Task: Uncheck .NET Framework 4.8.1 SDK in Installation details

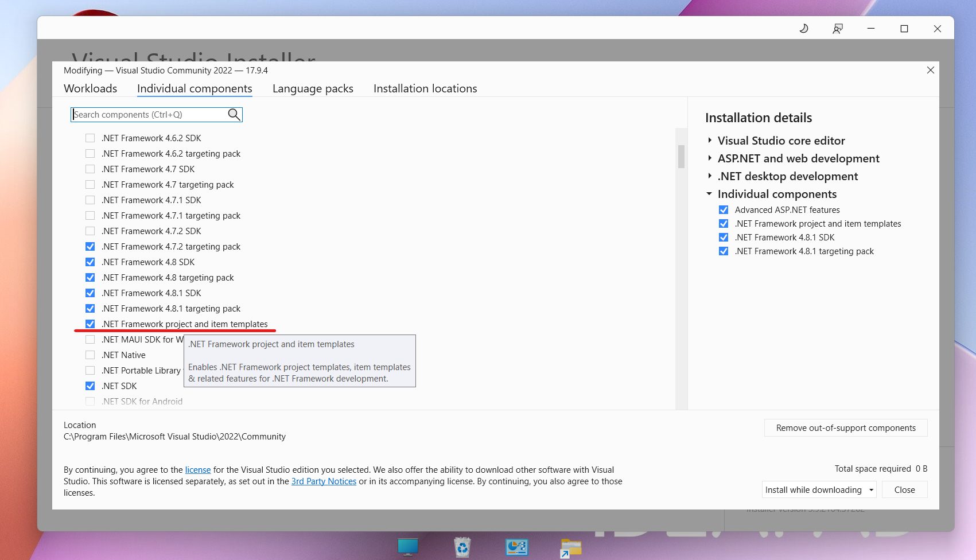Action: tap(724, 238)
